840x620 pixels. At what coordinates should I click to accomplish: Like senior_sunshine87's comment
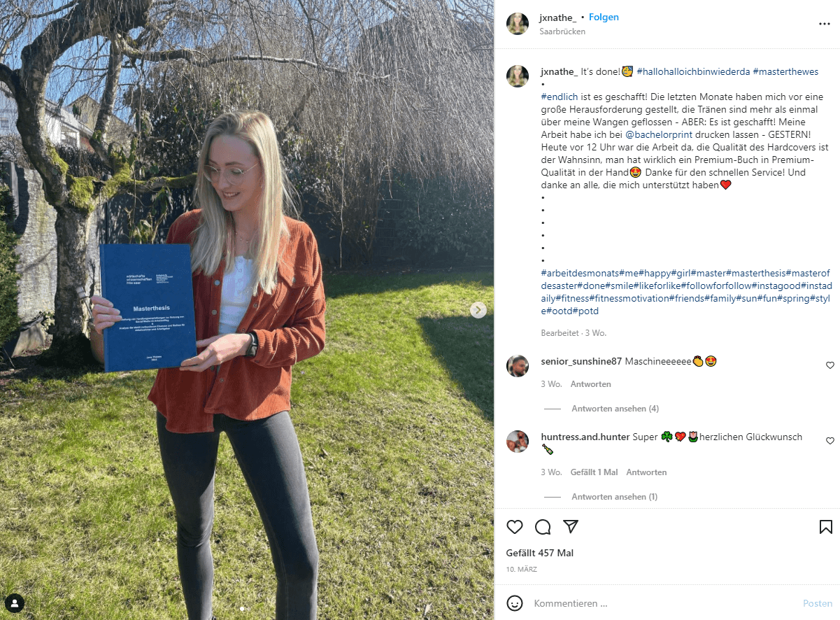pos(830,365)
